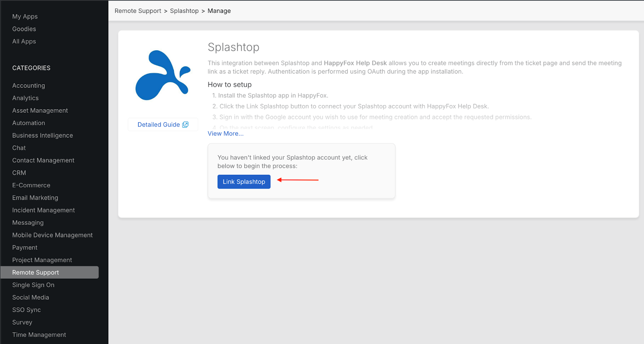Select the Single Sign On category

click(33, 285)
